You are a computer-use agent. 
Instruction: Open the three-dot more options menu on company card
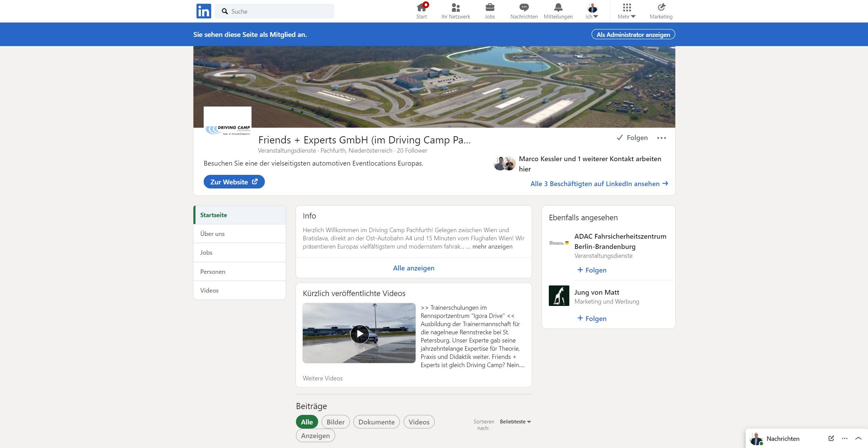click(662, 138)
